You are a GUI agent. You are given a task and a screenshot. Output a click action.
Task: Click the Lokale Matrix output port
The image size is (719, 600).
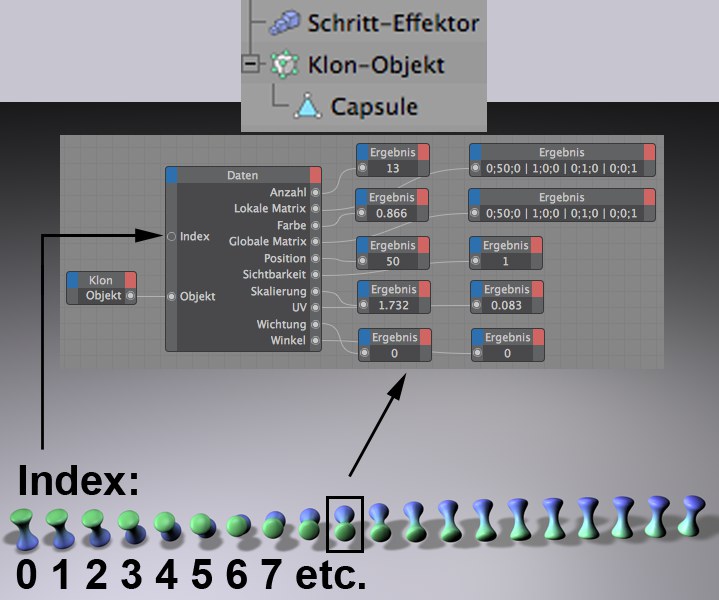[315, 209]
